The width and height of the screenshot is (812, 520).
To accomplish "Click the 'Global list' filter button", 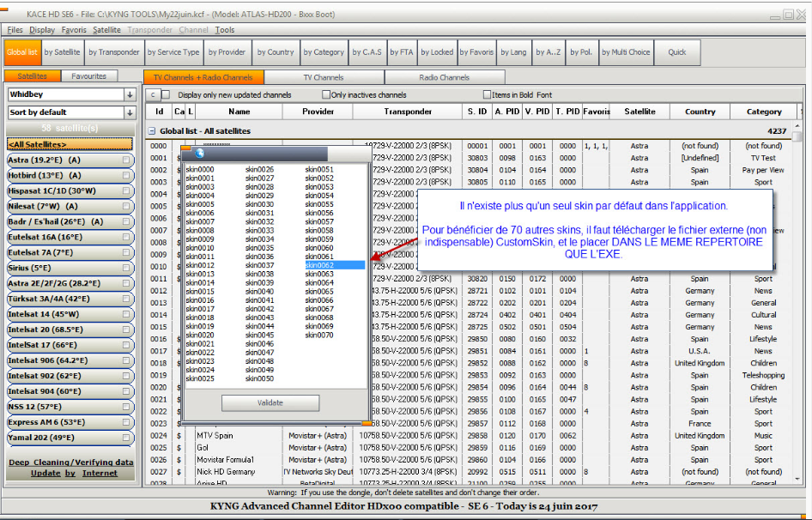I will [x=22, y=52].
